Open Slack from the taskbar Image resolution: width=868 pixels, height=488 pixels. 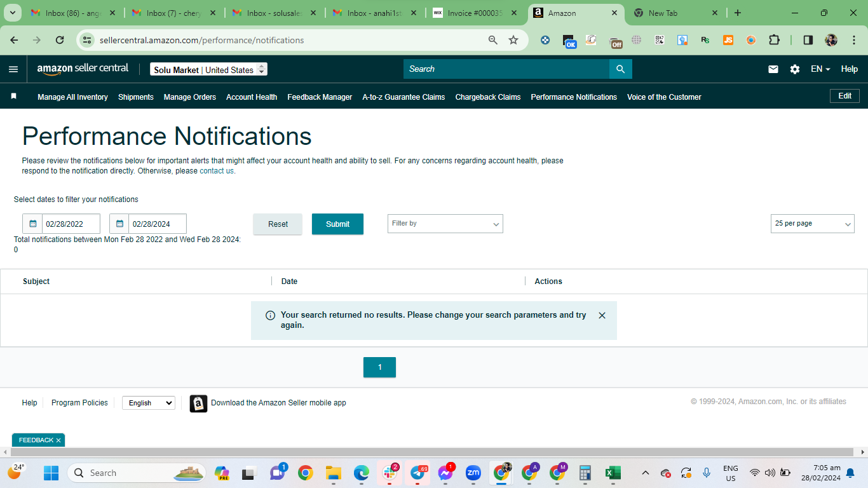tap(389, 473)
